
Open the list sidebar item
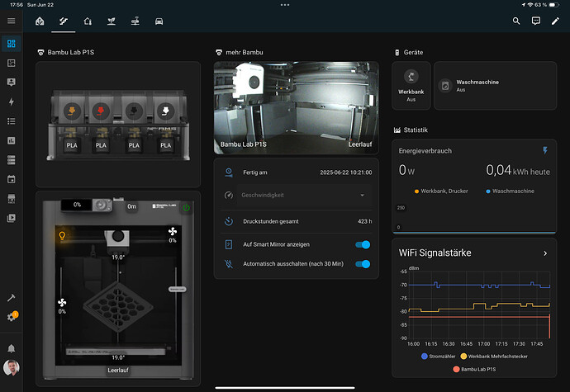tap(12, 121)
